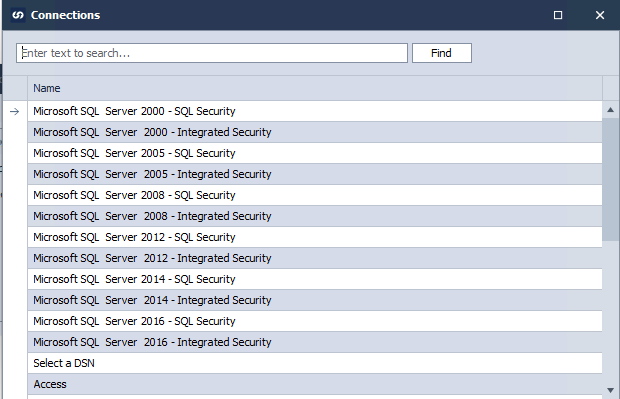The image size is (620, 399).
Task: Click scrollbar up arrow
Action: pos(611,110)
